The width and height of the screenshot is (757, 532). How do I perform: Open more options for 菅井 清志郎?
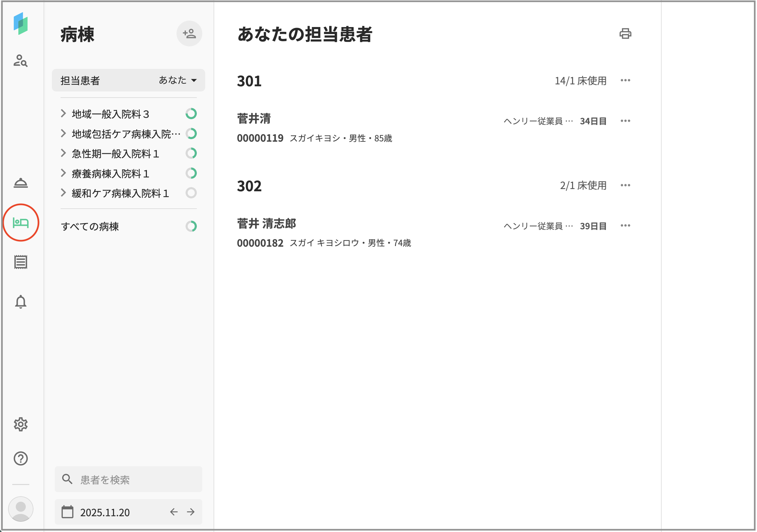(625, 226)
